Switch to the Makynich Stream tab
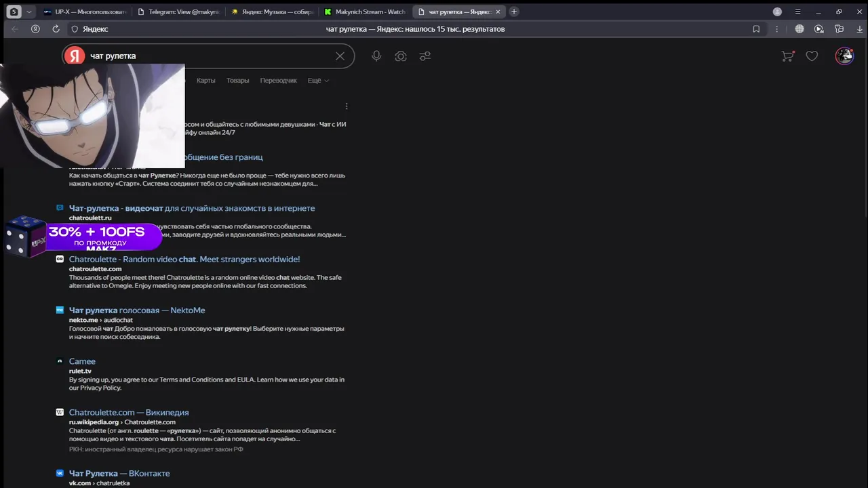This screenshot has height=488, width=868. 366,12
